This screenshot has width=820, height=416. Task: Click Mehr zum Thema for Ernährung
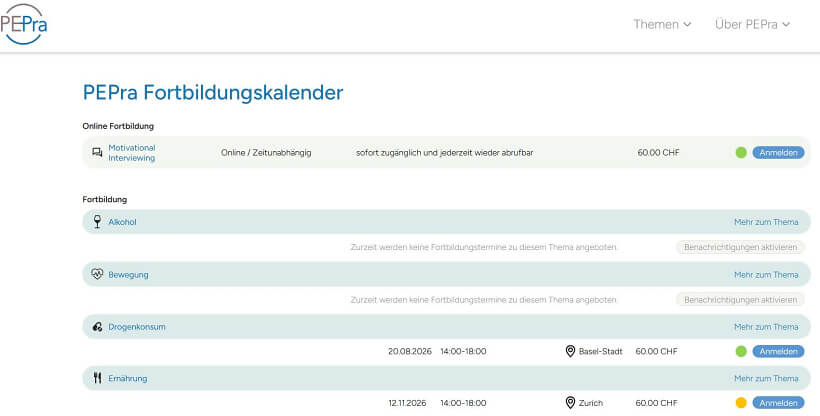click(x=766, y=378)
